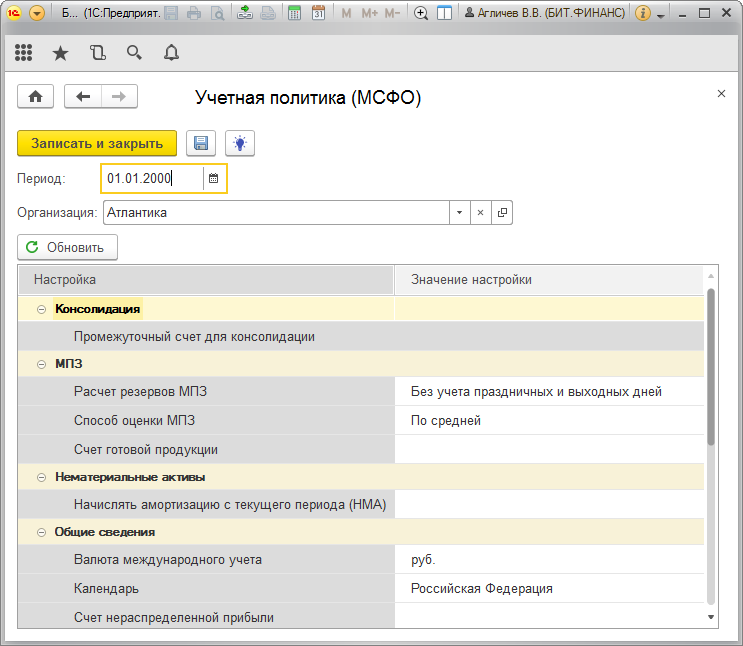Open the History icon

[x=97, y=53]
